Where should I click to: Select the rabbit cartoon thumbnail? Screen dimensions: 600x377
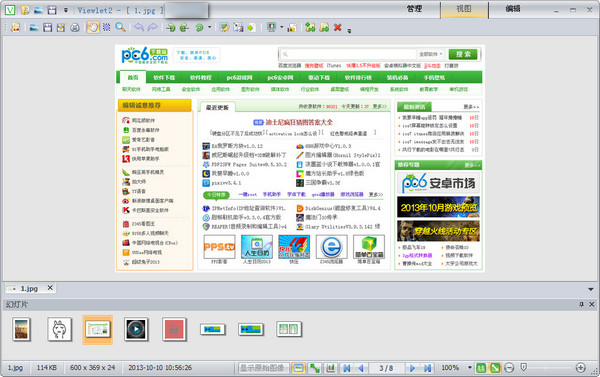pos(60,329)
